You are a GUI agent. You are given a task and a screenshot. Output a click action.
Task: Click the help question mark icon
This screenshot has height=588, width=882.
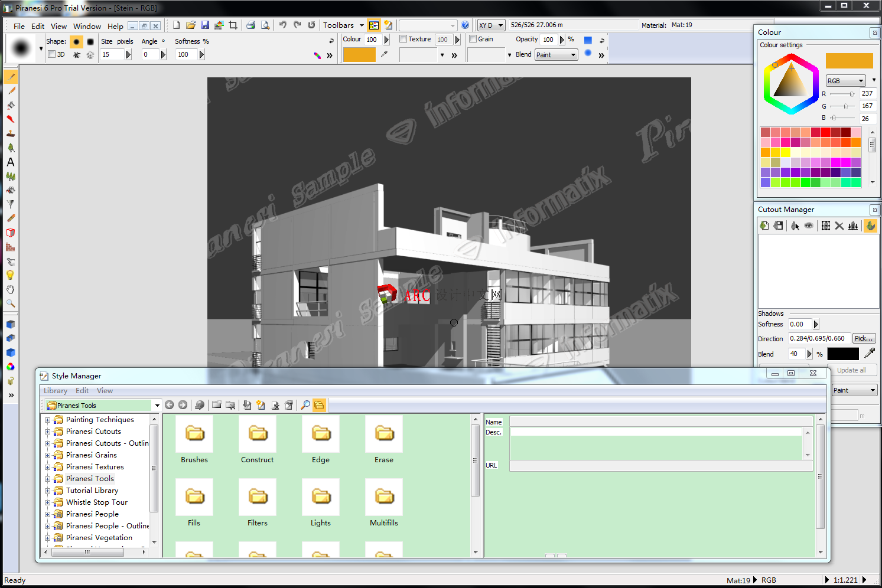tap(465, 25)
